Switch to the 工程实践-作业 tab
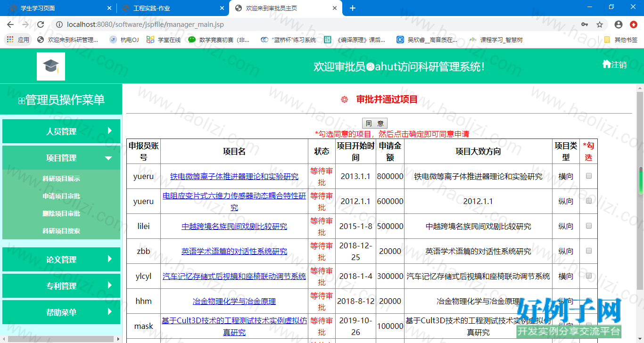This screenshot has height=343, width=644. click(172, 8)
